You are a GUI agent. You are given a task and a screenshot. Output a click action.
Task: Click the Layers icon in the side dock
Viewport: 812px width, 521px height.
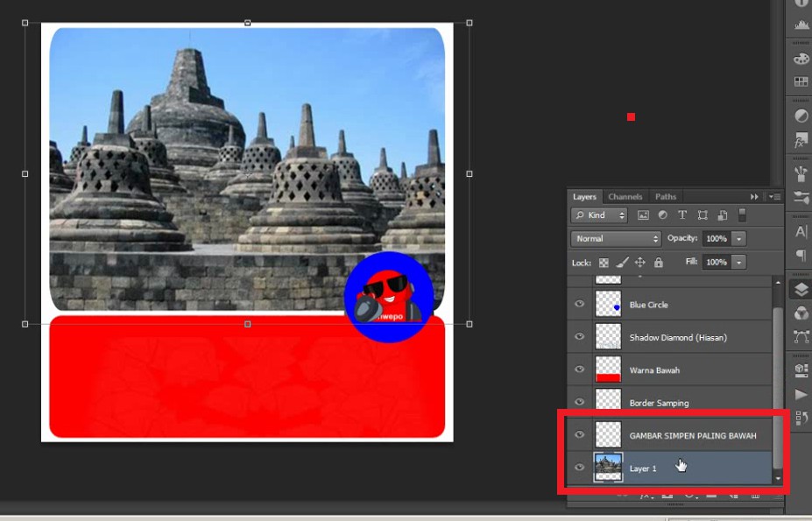[801, 290]
